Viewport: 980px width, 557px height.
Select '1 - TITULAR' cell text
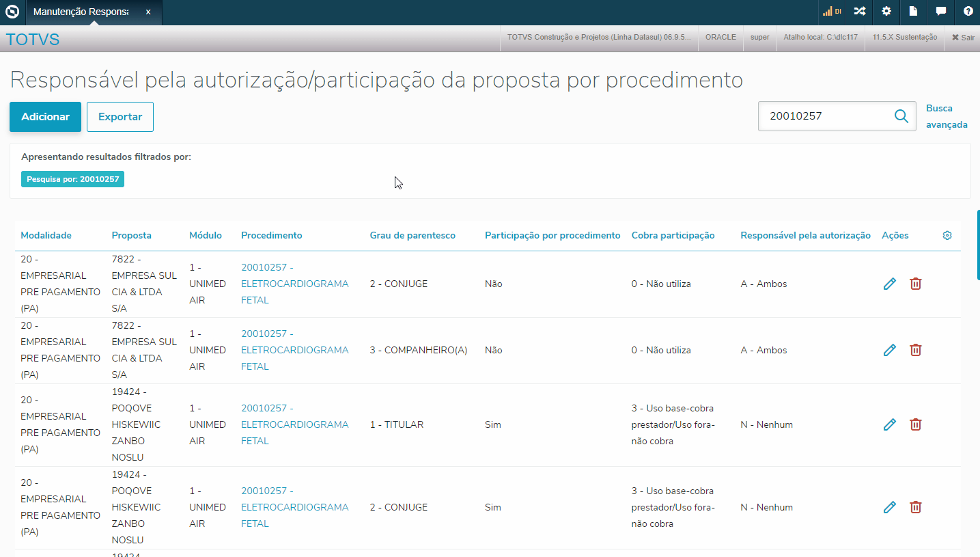coord(397,424)
